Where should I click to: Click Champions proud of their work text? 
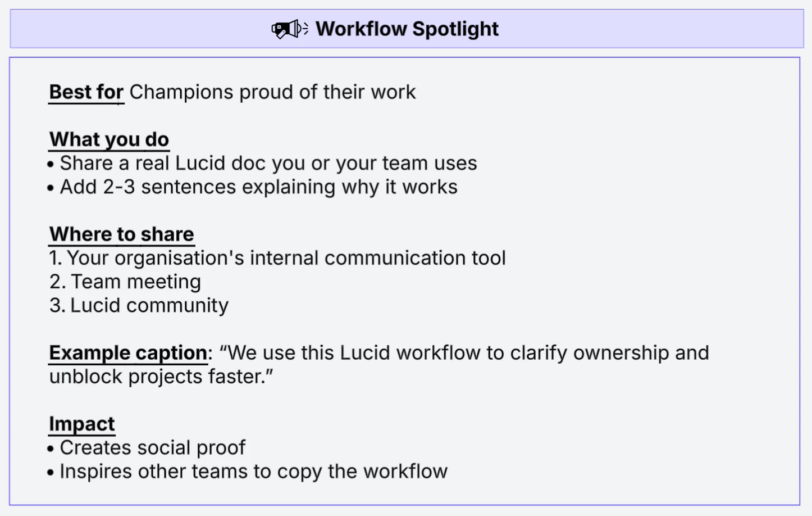[272, 92]
